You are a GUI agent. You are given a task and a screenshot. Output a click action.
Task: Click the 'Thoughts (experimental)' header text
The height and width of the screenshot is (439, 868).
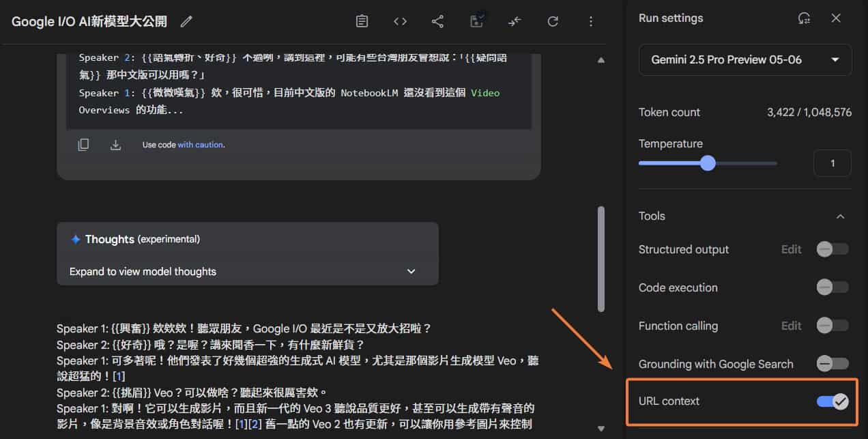click(x=143, y=240)
